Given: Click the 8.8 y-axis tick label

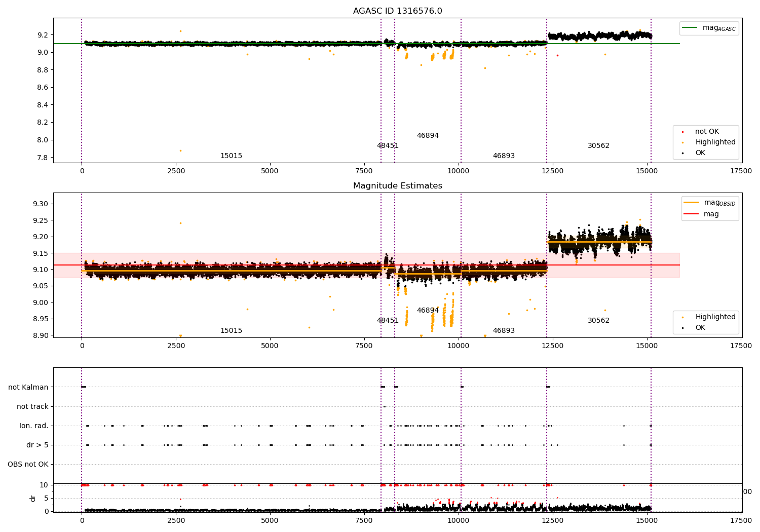Looking at the screenshot, I should pos(43,70).
